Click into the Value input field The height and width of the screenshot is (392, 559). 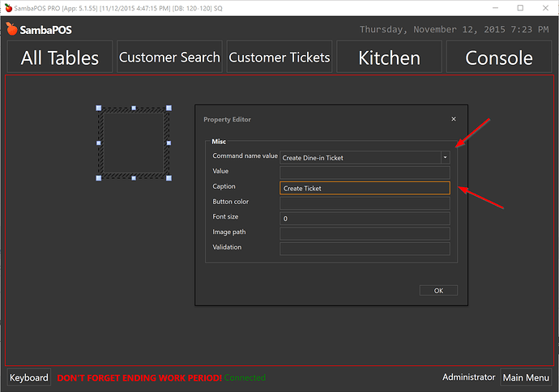[365, 173]
